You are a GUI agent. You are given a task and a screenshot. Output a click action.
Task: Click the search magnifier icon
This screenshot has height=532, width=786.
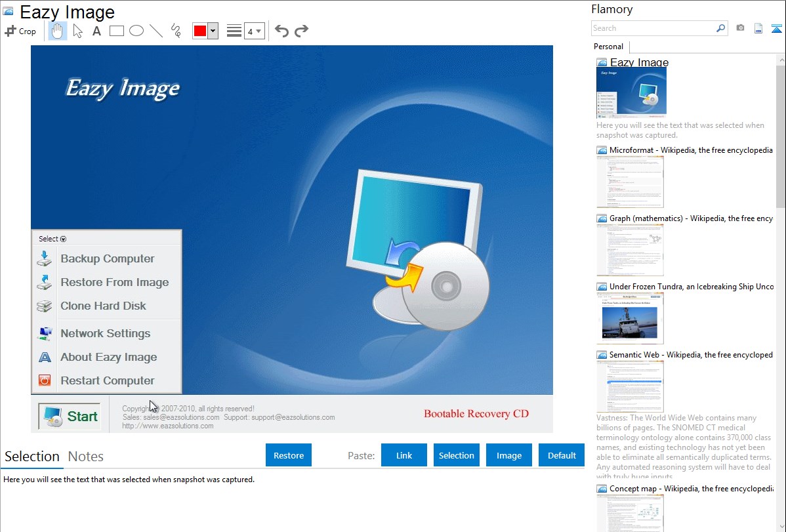click(x=721, y=28)
